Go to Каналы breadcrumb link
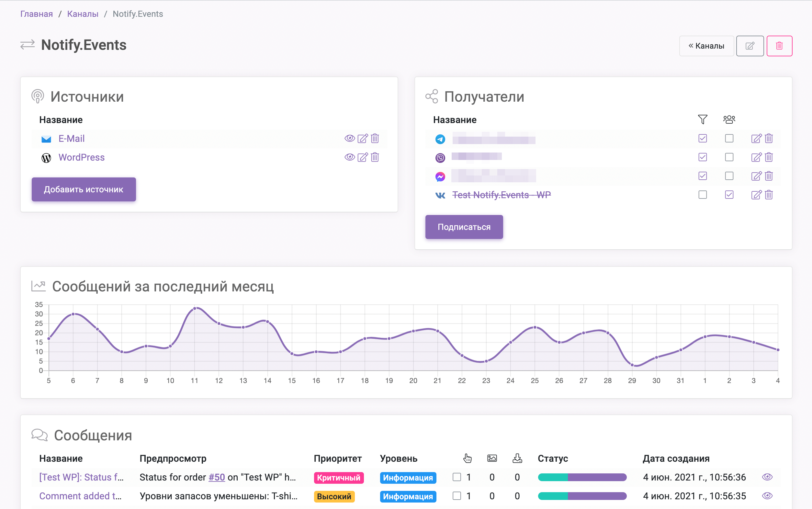The image size is (812, 509). click(x=83, y=14)
